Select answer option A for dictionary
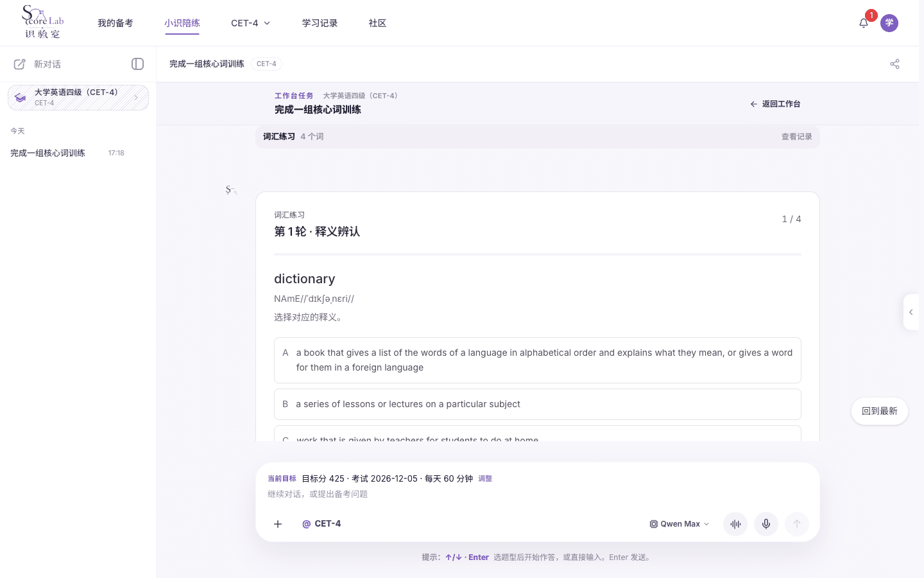 click(538, 360)
